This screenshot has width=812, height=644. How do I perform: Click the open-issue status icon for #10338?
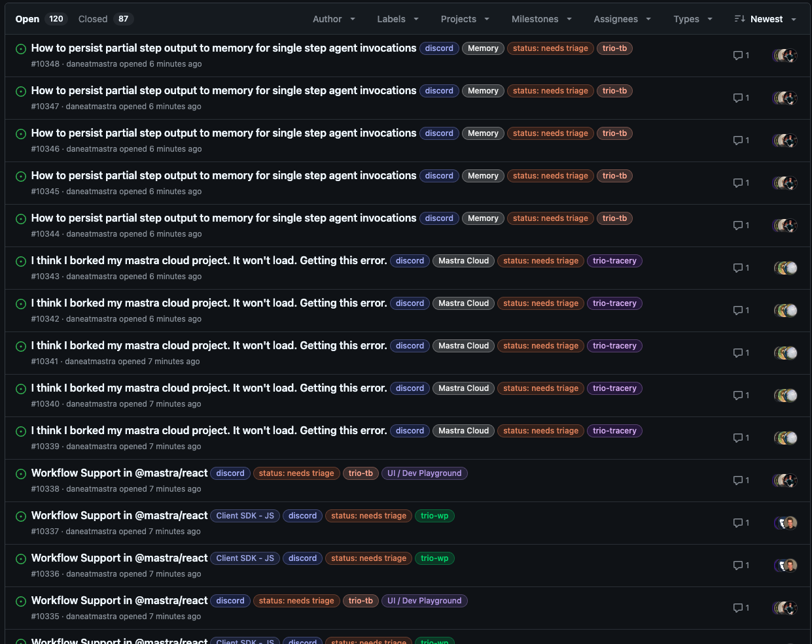click(21, 474)
